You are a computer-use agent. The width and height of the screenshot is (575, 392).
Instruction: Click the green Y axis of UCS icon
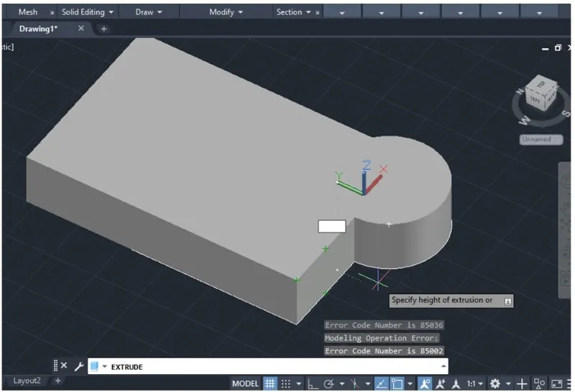[x=349, y=187]
